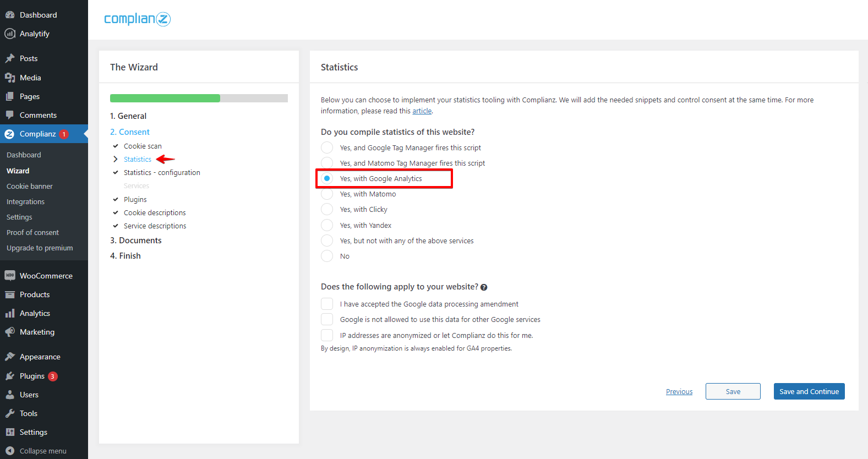The width and height of the screenshot is (868, 459).
Task: Click Save and Continue button
Action: click(x=809, y=391)
